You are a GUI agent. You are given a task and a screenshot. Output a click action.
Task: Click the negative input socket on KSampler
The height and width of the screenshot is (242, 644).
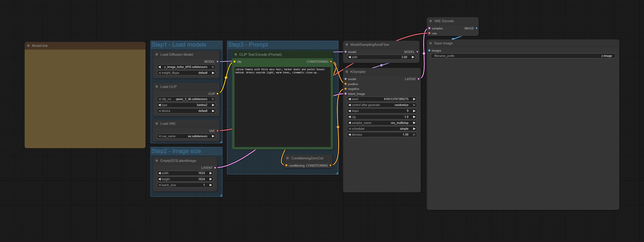(345, 89)
